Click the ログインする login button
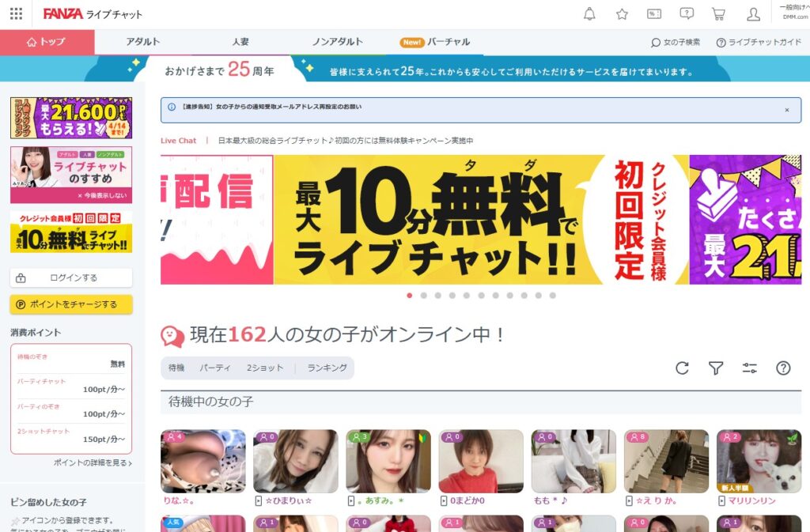Screen dimensions: 810x532 tap(70, 278)
